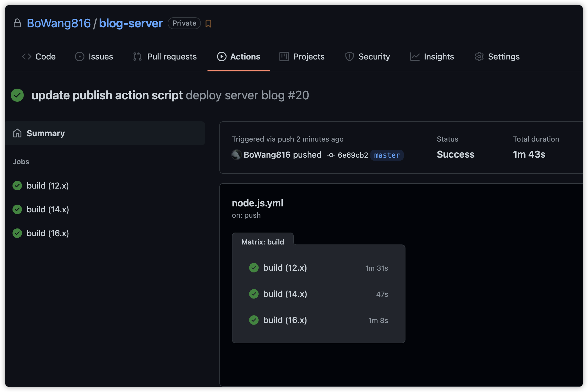Click the 'Jobs' sidebar heading

coord(21,161)
